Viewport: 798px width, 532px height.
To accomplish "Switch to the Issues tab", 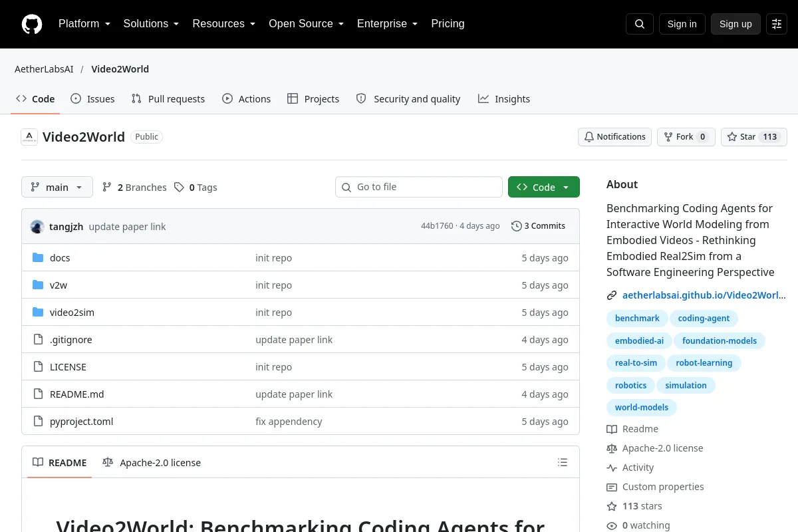I will 92,98.
